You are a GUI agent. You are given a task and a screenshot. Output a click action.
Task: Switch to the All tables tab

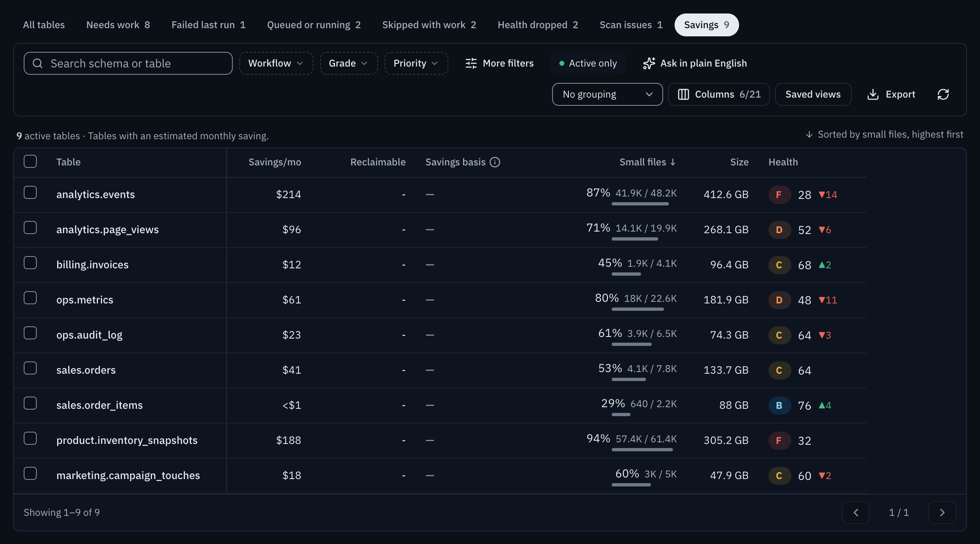[x=44, y=25]
